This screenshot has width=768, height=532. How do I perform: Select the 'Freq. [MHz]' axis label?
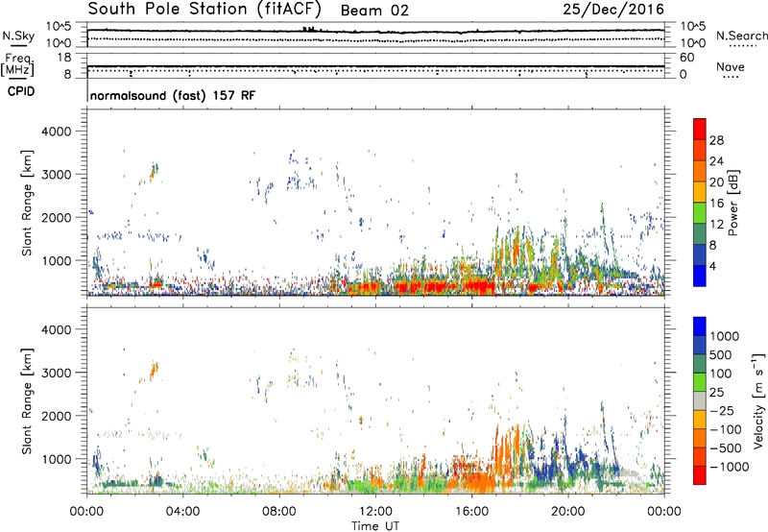pos(17,64)
